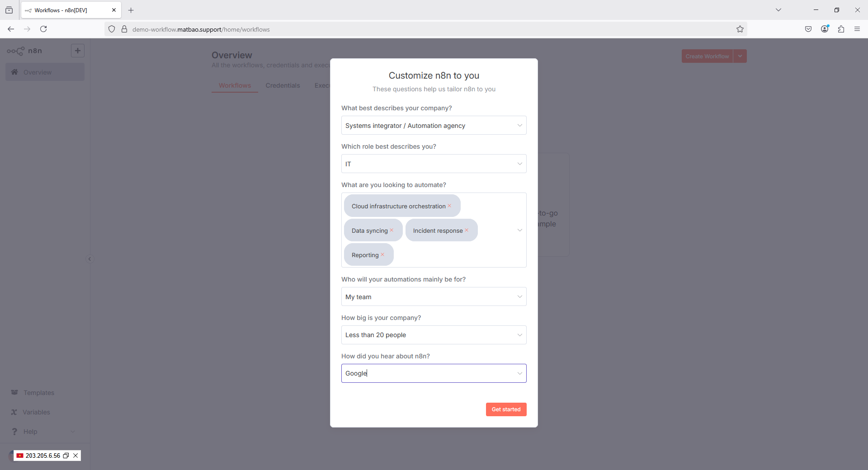Image resolution: width=868 pixels, height=470 pixels.
Task: Remove the Reporting tag
Action: [x=382, y=255]
